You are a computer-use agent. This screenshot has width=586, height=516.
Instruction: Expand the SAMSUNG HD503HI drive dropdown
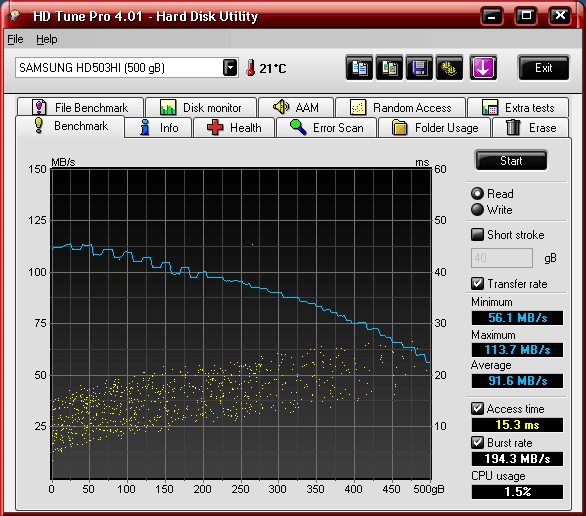click(230, 68)
